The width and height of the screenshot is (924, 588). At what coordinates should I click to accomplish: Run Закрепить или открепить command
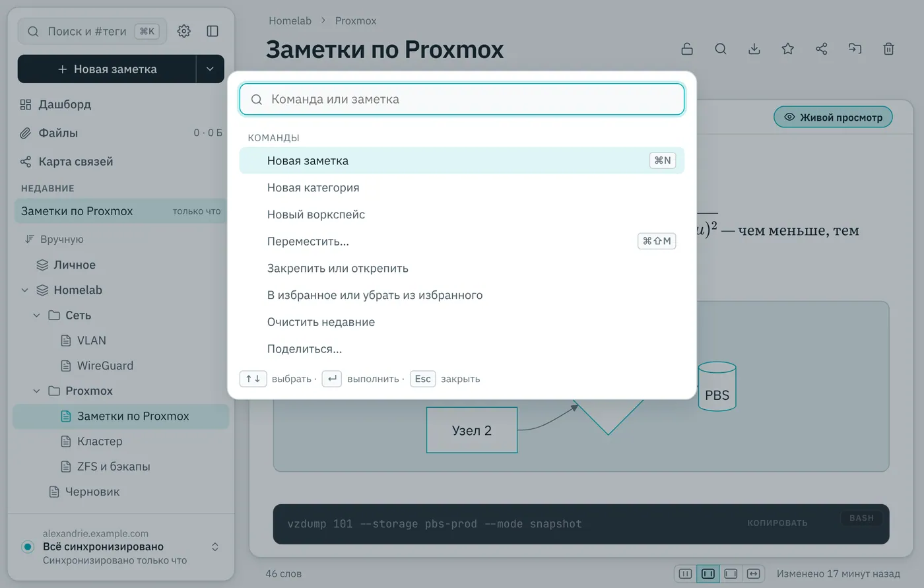(x=461, y=268)
